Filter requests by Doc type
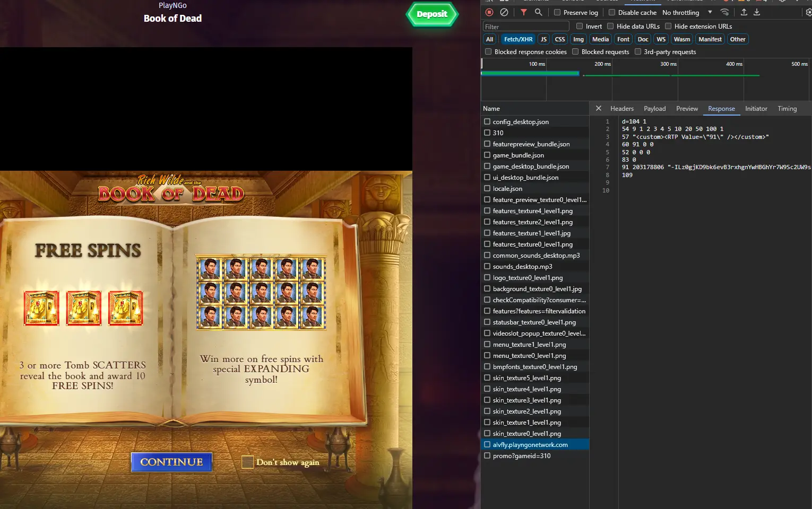This screenshot has width=812, height=509. (x=643, y=39)
